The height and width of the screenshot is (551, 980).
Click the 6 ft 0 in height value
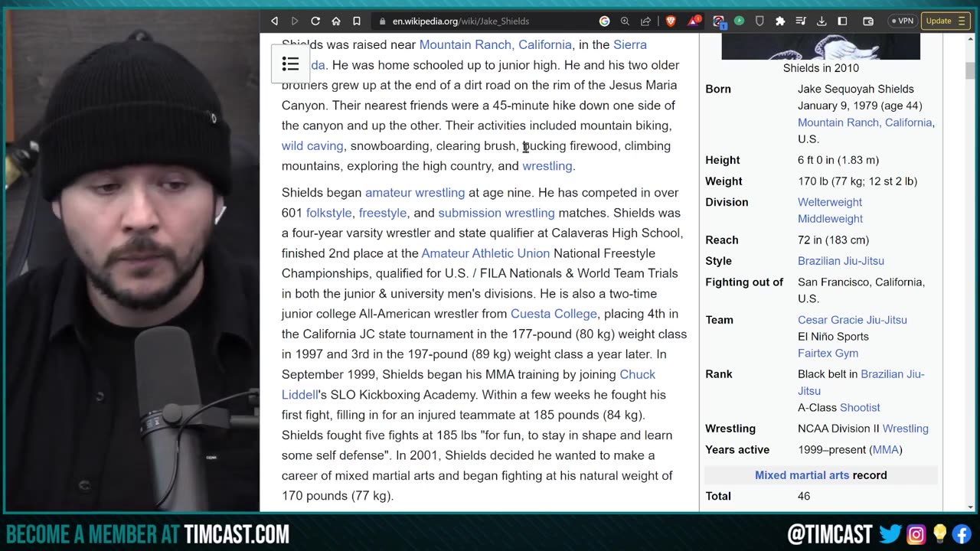click(x=838, y=160)
